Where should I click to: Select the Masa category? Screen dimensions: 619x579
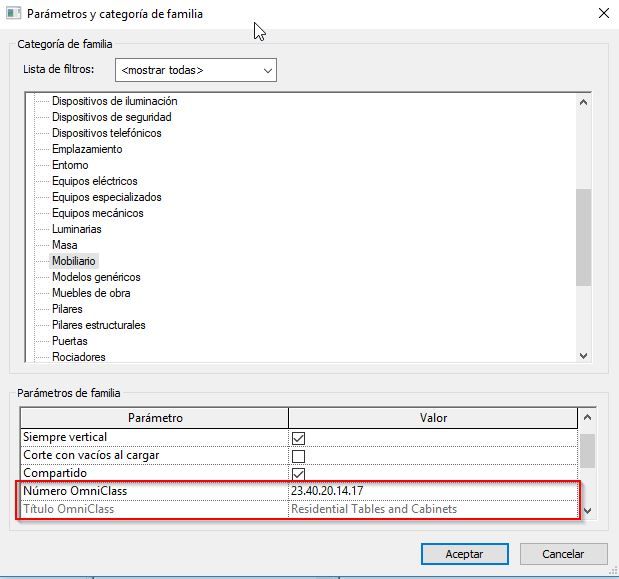pyautogui.click(x=64, y=245)
